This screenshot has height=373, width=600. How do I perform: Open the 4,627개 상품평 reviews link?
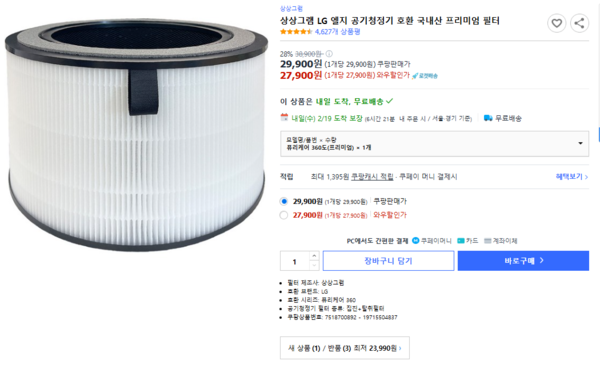[x=338, y=32]
